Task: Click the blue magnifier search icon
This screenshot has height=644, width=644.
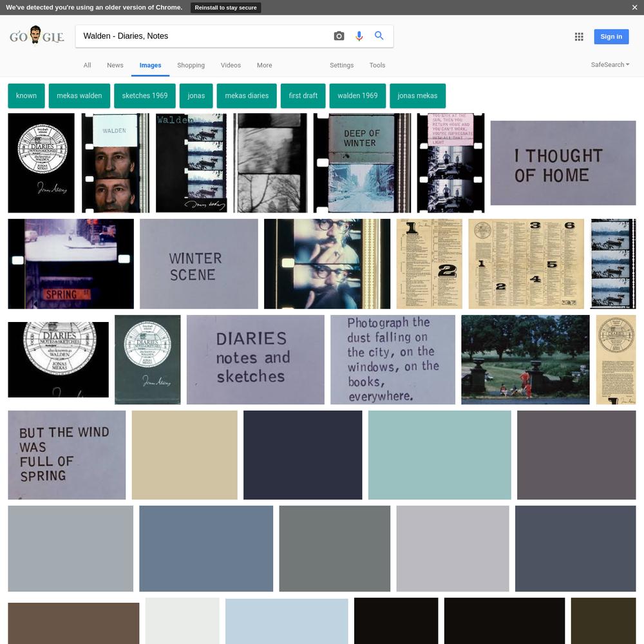Action: 379,35
